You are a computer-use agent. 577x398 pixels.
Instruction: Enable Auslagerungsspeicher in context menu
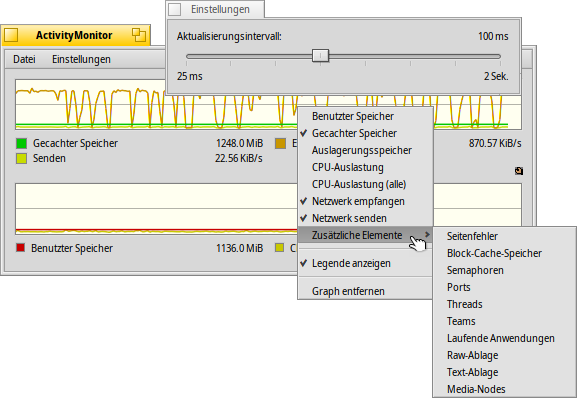[365, 150]
